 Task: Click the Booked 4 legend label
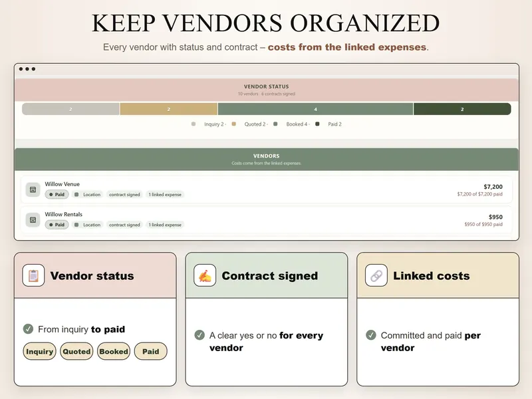(x=297, y=124)
